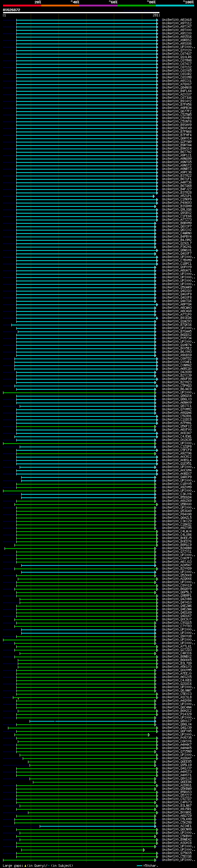Select hit UniRef100_Q677F2

click(177, 111)
